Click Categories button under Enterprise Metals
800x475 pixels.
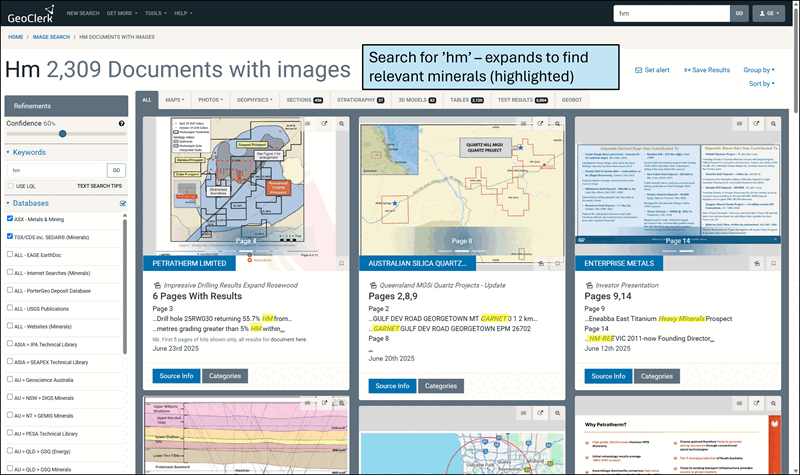point(655,376)
